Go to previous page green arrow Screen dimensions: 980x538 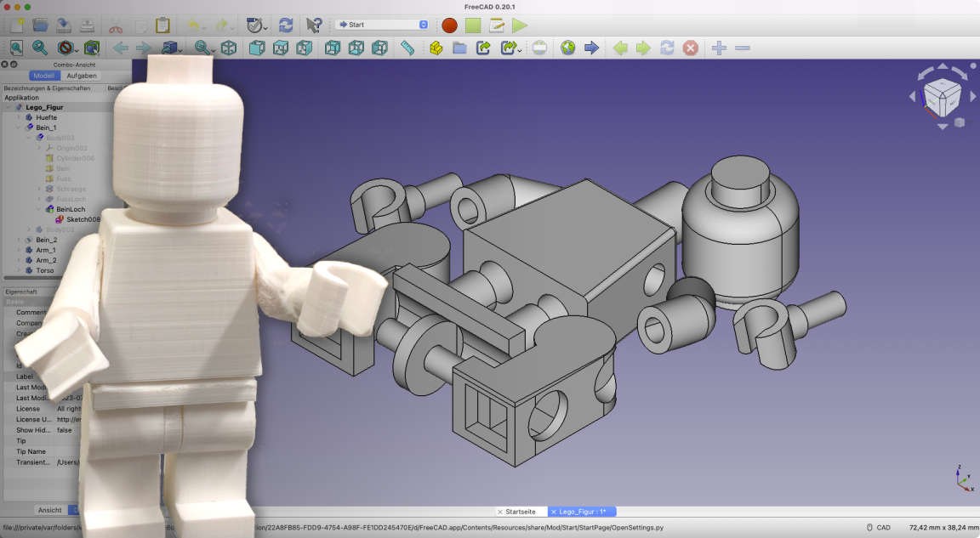tap(620, 48)
